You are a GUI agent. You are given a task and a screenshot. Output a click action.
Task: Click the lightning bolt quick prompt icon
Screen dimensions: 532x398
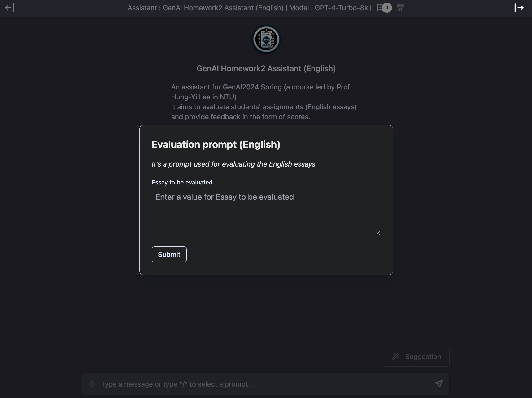[x=92, y=384]
